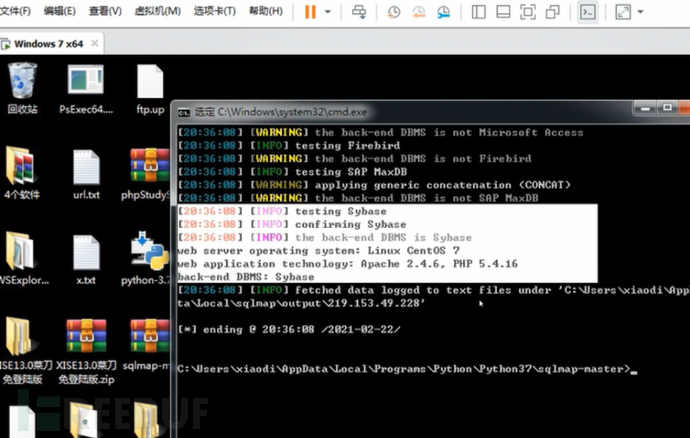Click the 'back-end DBMS: Sybase' line
The image size is (690, 438).
pyautogui.click(x=246, y=277)
